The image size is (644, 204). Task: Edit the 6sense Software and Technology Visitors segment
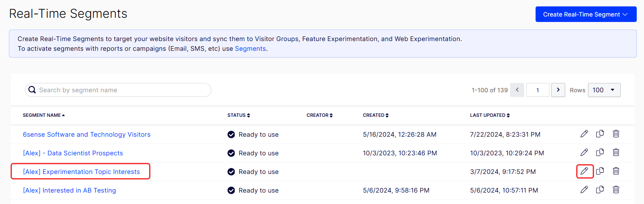point(584,134)
